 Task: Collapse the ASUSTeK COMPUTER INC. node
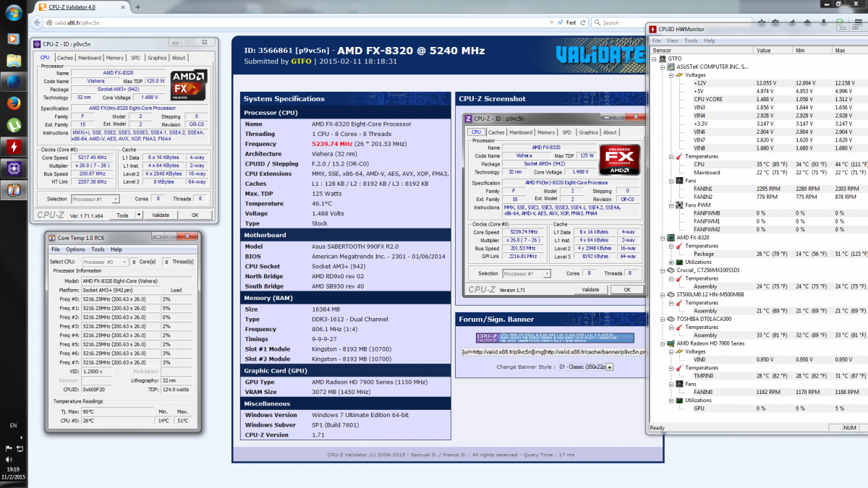click(x=663, y=67)
